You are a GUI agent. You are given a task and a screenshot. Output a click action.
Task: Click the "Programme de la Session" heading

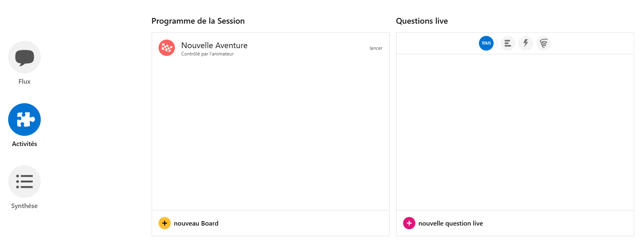point(198,21)
